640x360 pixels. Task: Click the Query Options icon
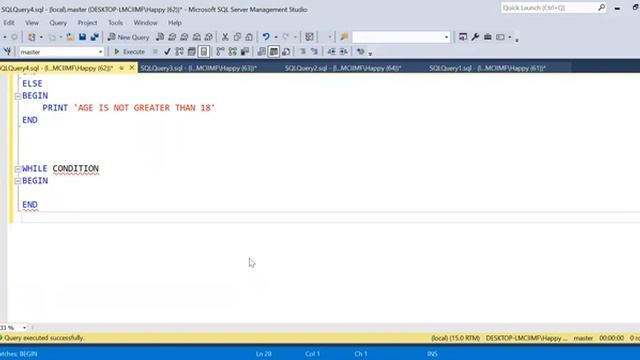[x=191, y=52]
